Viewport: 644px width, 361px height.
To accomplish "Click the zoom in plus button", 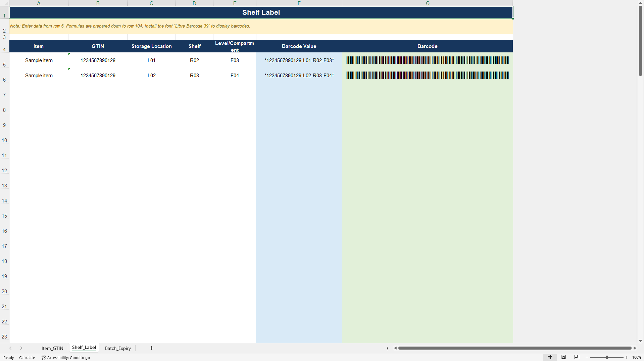I will (x=626, y=357).
